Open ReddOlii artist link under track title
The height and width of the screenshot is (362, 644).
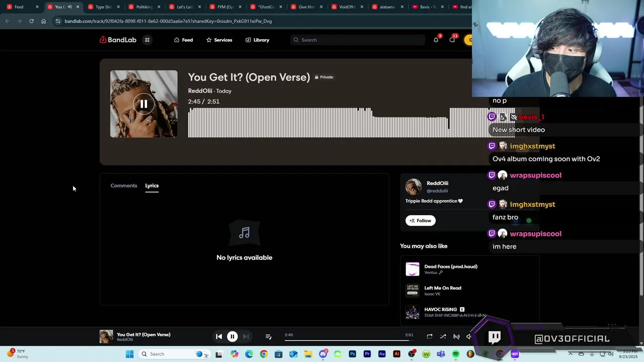tap(200, 91)
